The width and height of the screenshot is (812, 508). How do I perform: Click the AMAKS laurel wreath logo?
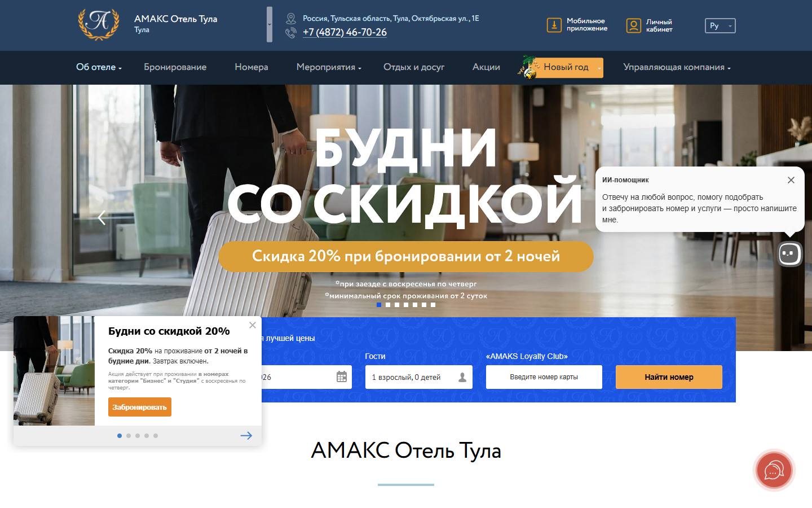[99, 24]
